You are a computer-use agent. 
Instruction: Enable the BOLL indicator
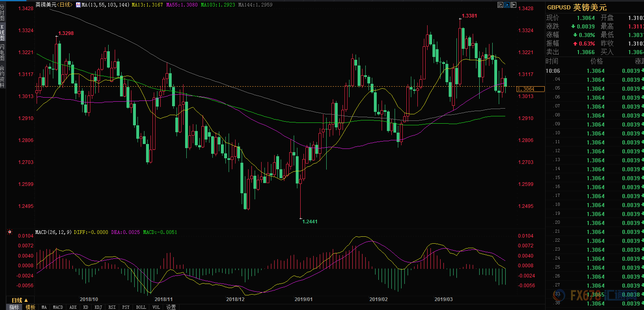141,307
